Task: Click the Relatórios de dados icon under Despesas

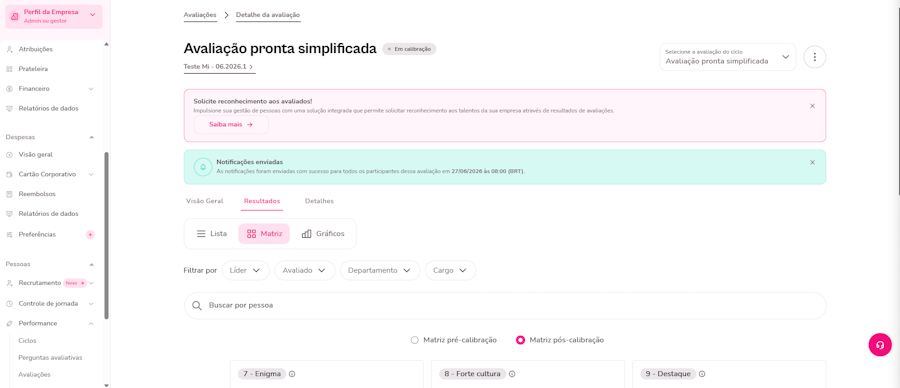Action: tap(9, 214)
